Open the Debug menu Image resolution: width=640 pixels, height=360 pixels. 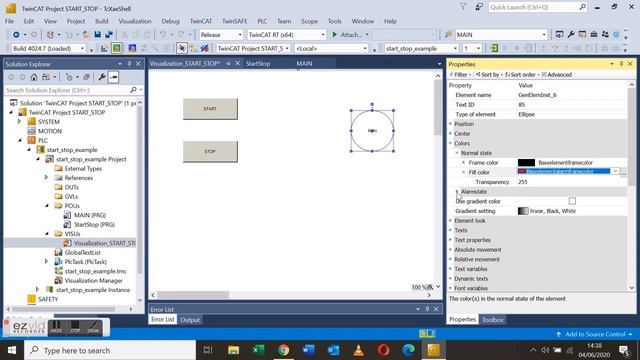170,21
